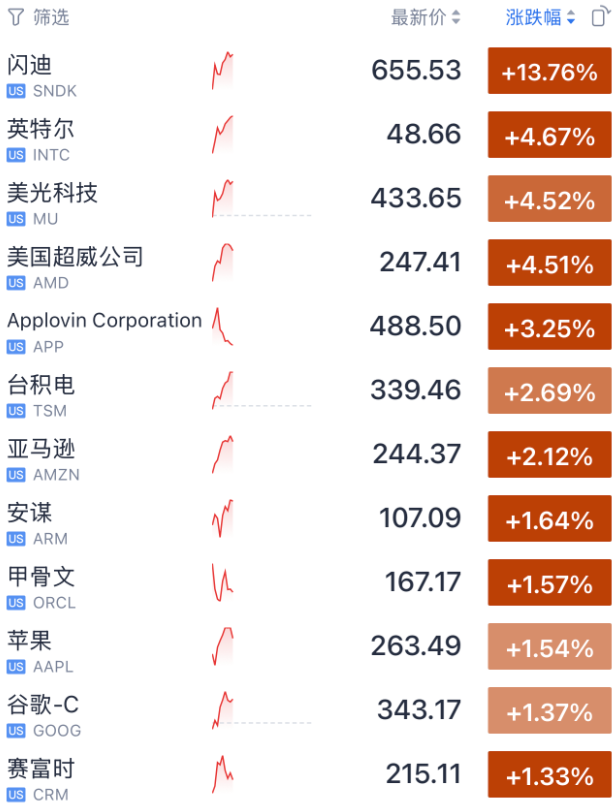
Task: Click the US badge next to GOOG
Action: (16, 731)
